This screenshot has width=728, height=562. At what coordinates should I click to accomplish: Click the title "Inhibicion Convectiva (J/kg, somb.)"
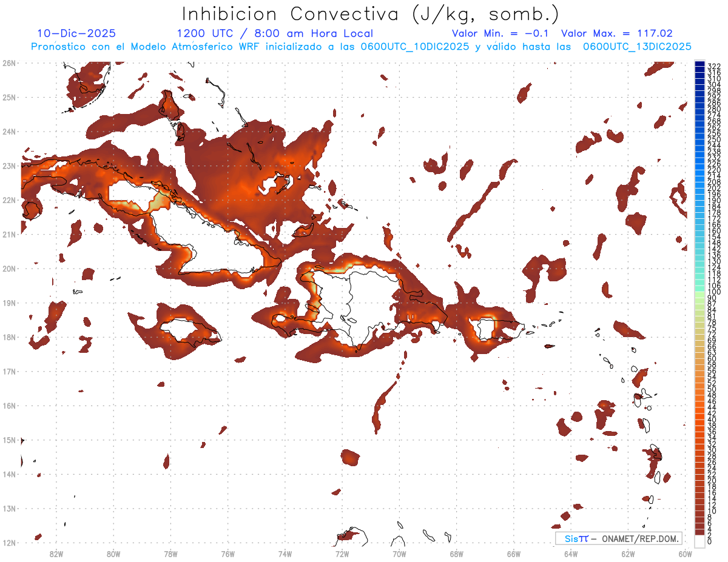pos(371,14)
